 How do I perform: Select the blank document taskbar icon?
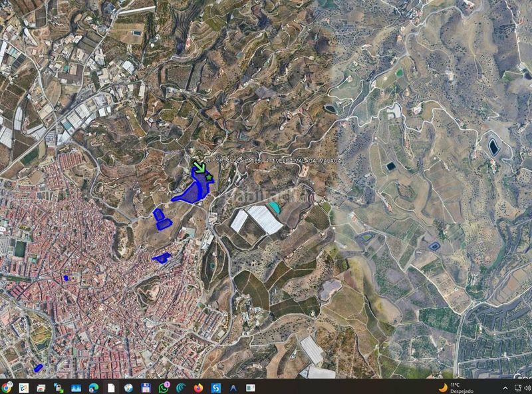[x=111, y=387]
